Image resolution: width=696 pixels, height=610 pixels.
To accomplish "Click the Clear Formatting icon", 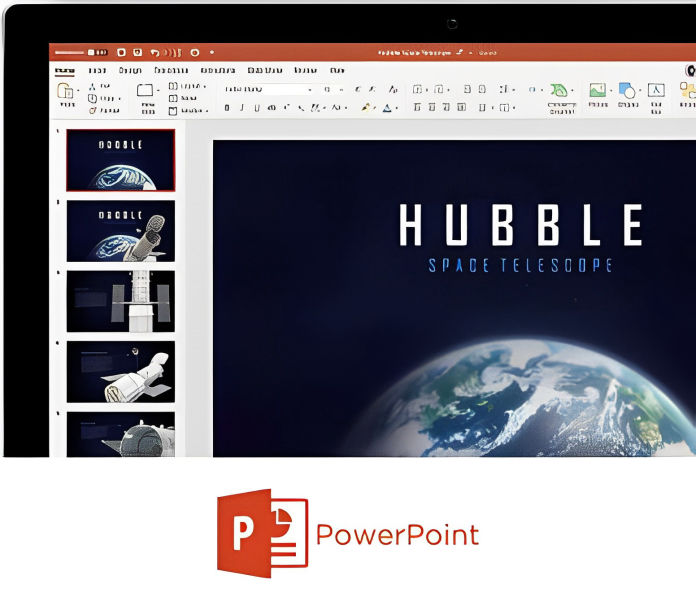I will click(393, 89).
